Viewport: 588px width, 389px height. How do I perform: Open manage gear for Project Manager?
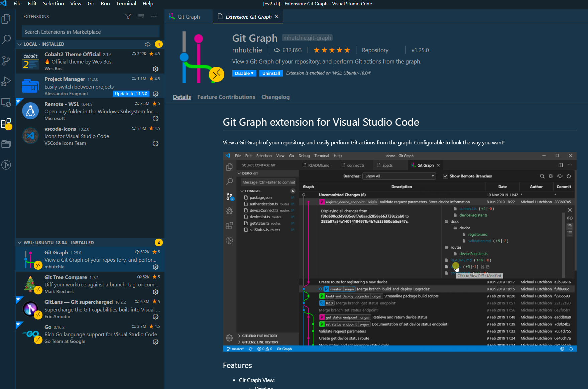point(155,94)
